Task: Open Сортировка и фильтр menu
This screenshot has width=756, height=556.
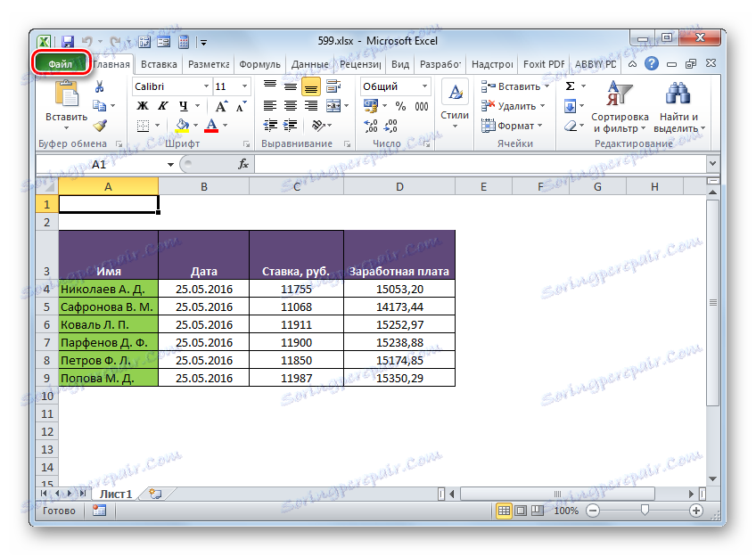Action: tap(620, 107)
